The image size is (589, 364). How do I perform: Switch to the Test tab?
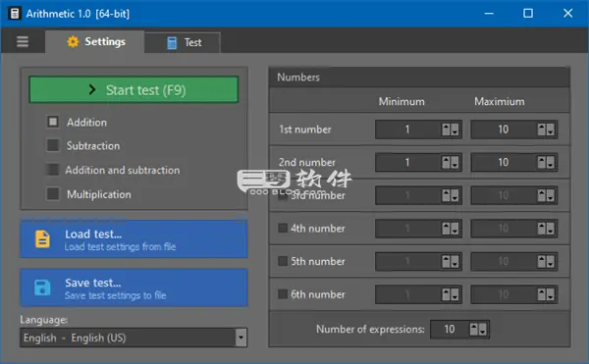[x=183, y=43]
